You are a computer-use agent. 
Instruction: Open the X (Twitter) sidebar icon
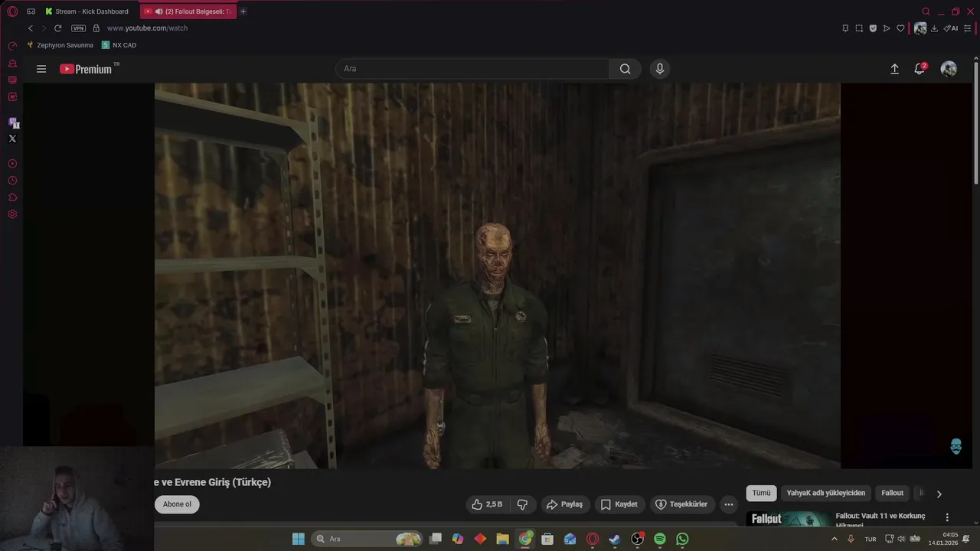coord(12,139)
